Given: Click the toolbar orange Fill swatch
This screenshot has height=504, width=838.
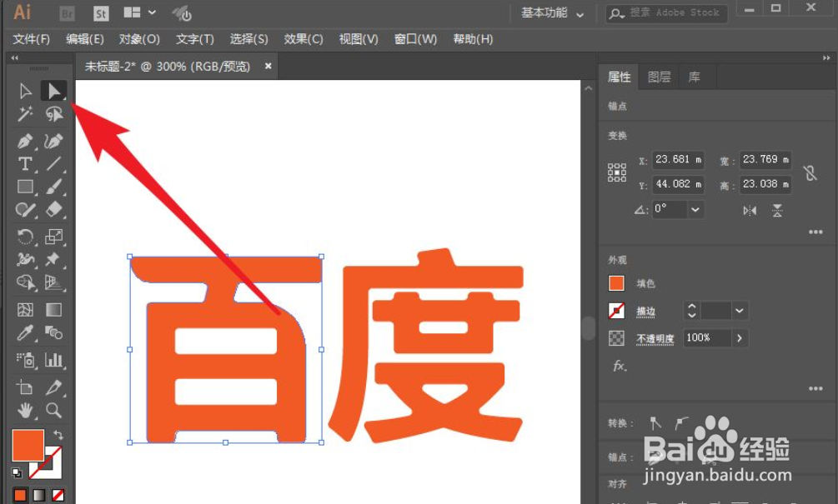Looking at the screenshot, I should click(x=28, y=445).
